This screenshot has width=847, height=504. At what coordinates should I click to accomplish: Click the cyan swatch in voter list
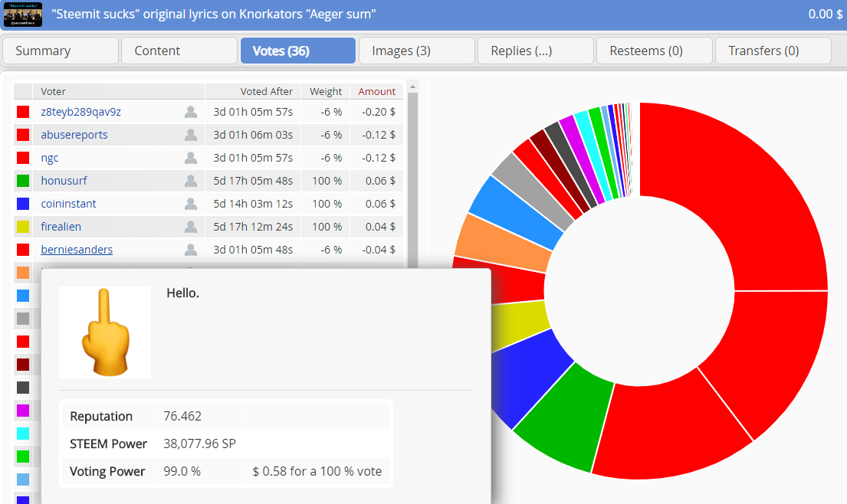pos(23,434)
